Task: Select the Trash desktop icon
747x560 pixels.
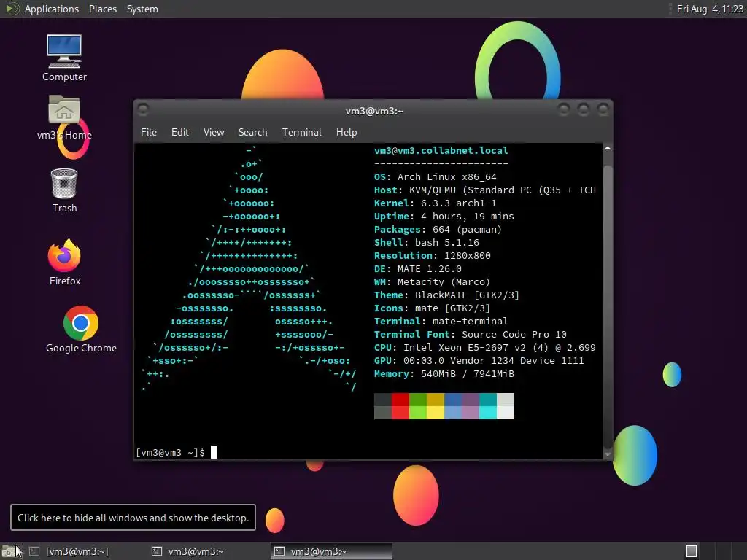Action: point(64,190)
